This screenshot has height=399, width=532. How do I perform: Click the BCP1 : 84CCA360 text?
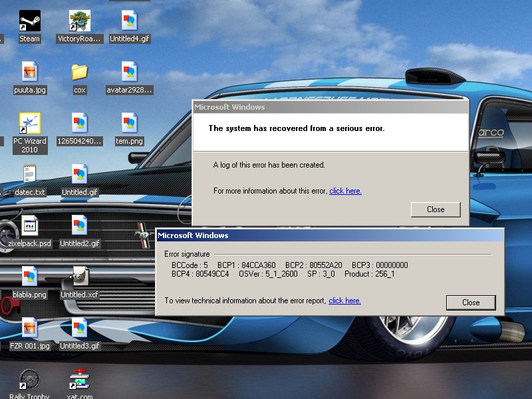(x=247, y=265)
